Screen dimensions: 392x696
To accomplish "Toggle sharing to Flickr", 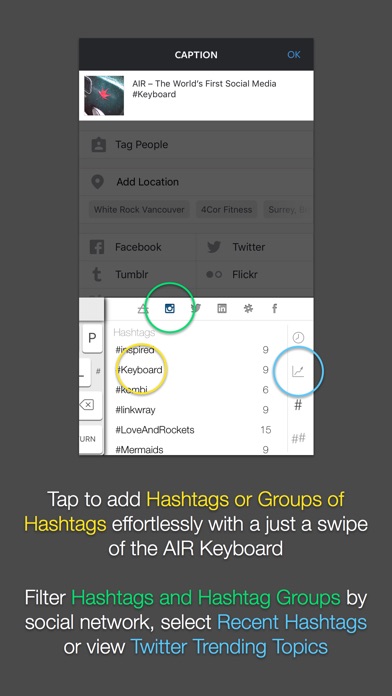I will (x=255, y=274).
